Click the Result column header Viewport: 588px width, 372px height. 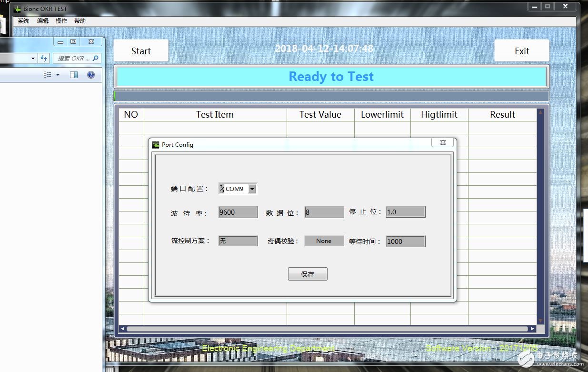tap(503, 115)
